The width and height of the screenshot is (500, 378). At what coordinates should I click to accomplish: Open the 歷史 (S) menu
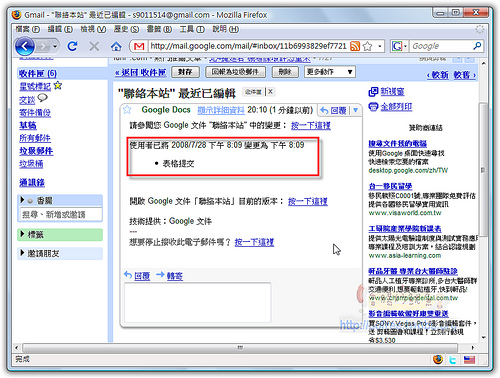(126, 29)
